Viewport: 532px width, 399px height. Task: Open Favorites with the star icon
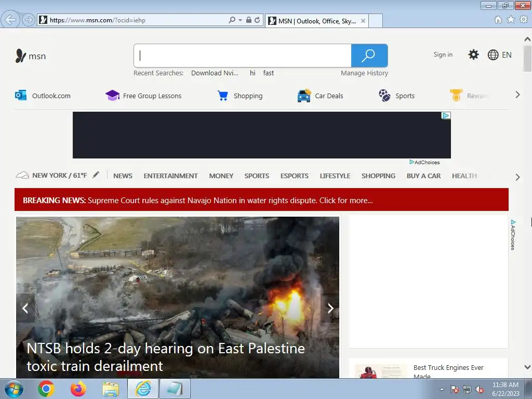click(x=511, y=20)
